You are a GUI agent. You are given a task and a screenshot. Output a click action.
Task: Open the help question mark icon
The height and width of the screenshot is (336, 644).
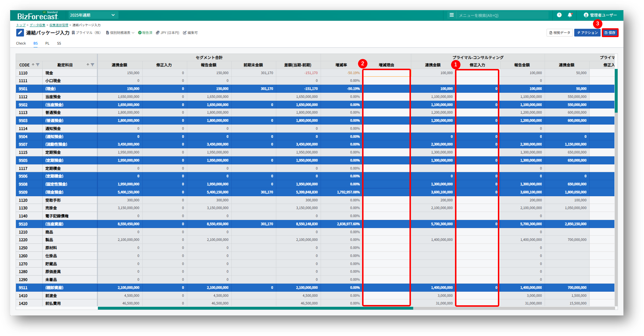(x=559, y=15)
